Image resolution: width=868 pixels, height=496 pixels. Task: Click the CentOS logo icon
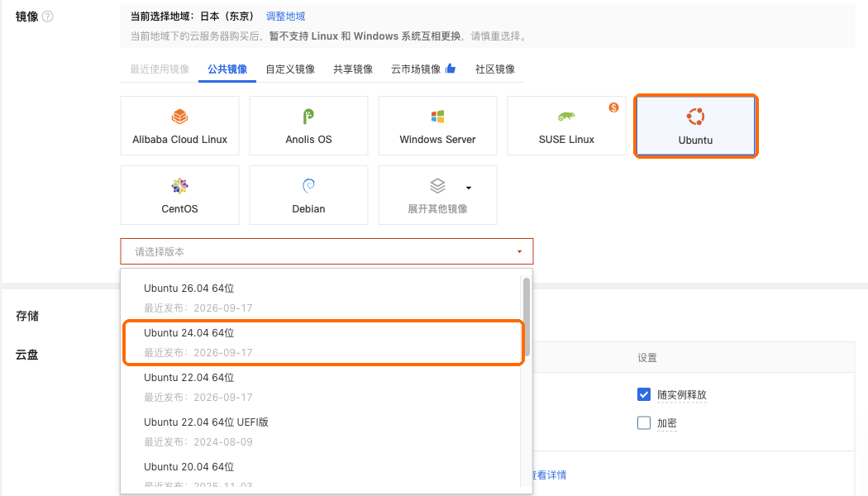point(179,186)
